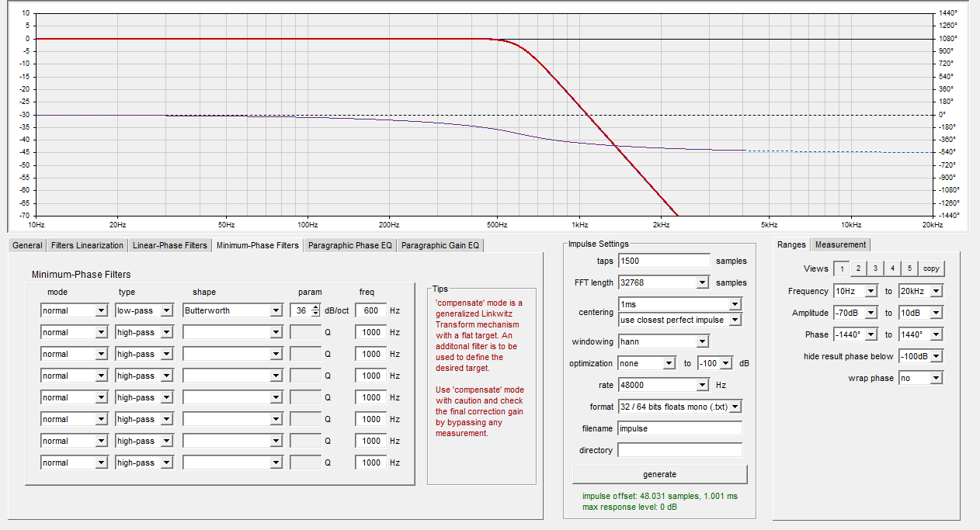The width and height of the screenshot is (980, 530).
Task: Open the fifth filter row shape dropdown
Action: [x=232, y=397]
